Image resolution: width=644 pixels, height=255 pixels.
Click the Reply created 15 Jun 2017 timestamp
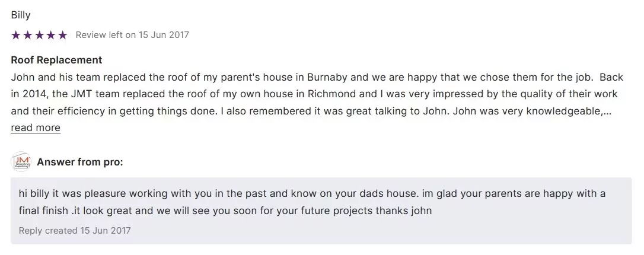(75, 230)
